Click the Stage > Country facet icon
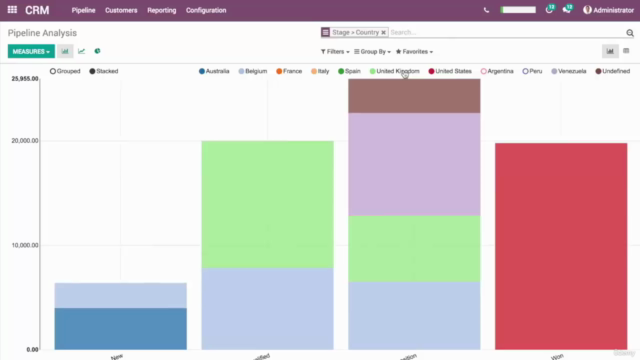Viewport: 640px width, 360px height. click(x=325, y=32)
